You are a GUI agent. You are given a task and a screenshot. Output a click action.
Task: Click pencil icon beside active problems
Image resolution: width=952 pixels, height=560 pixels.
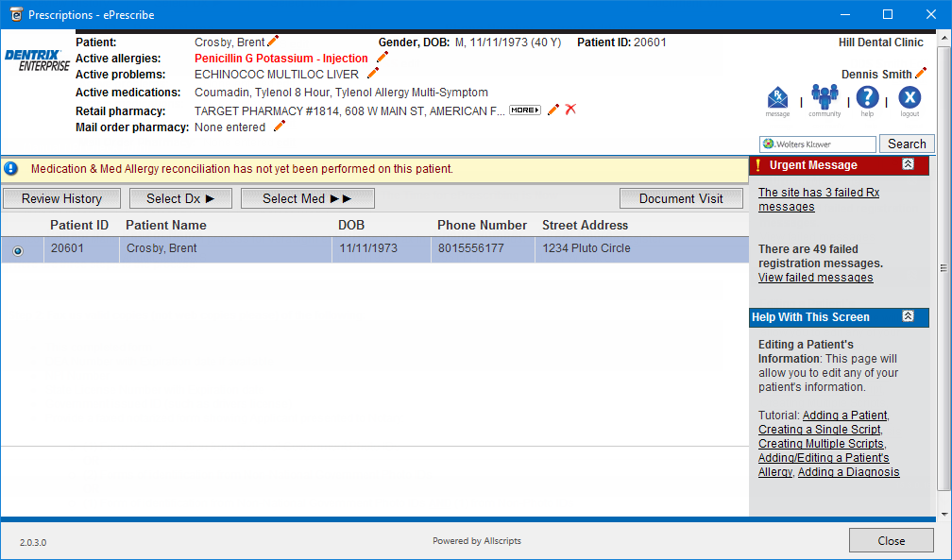click(372, 74)
